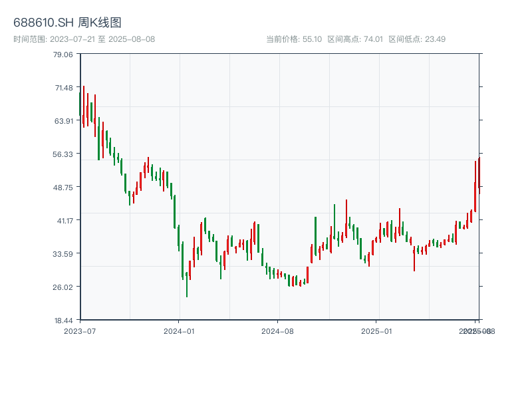Click the x-axis label 2025-01
The width and height of the screenshot is (532, 399).
pyautogui.click(x=376, y=331)
